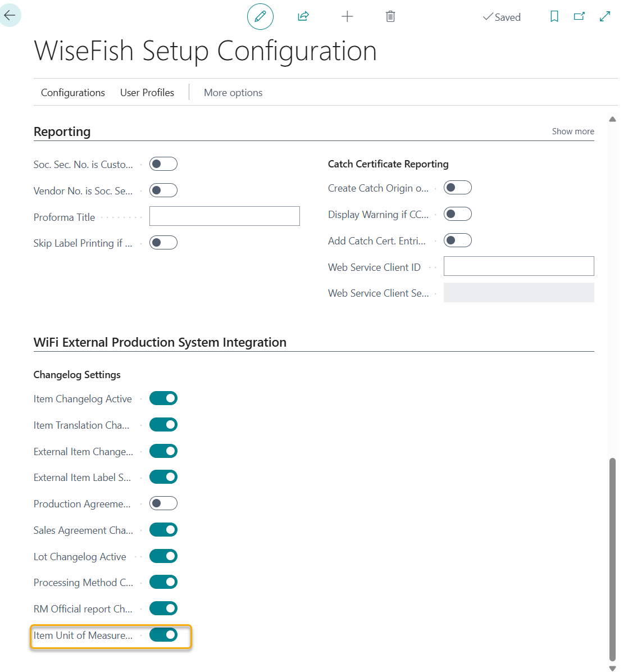Open the Configurations menu
The height and width of the screenshot is (672, 628).
coord(73,93)
